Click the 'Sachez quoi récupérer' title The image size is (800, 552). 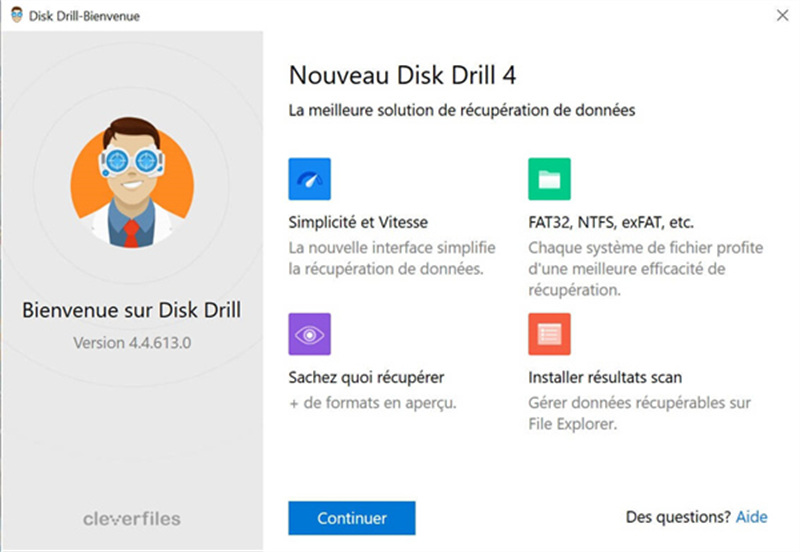(x=366, y=378)
